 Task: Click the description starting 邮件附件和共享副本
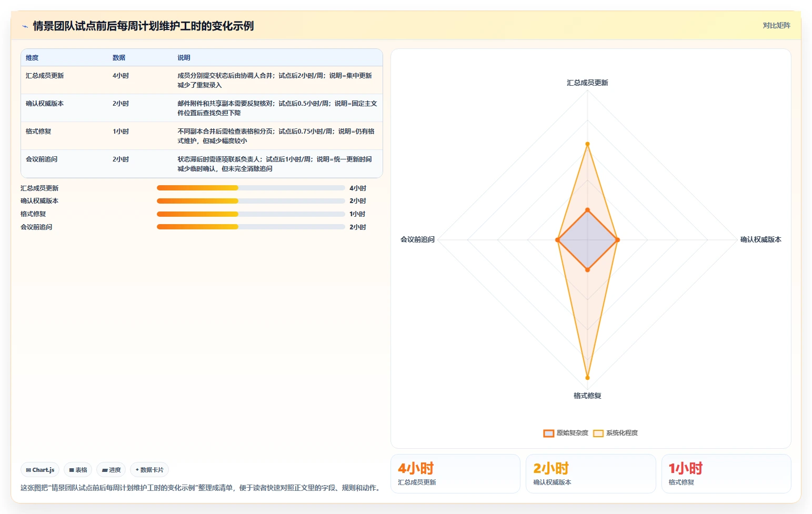coord(277,108)
